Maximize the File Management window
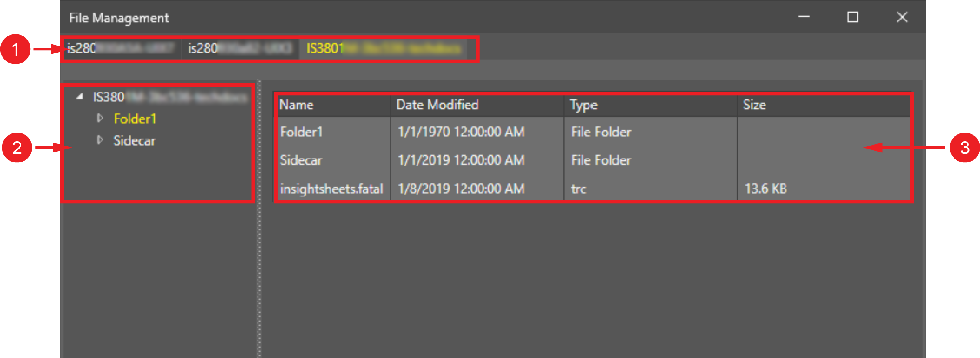 tap(853, 17)
